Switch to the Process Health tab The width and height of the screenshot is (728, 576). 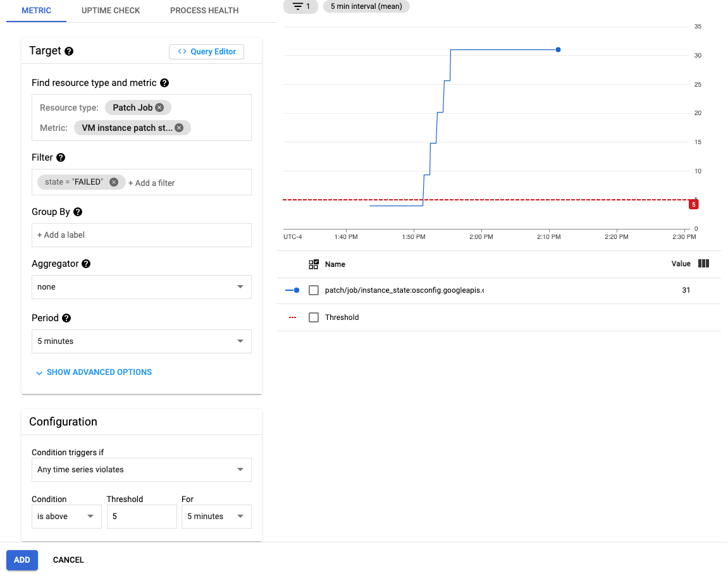[x=204, y=11]
